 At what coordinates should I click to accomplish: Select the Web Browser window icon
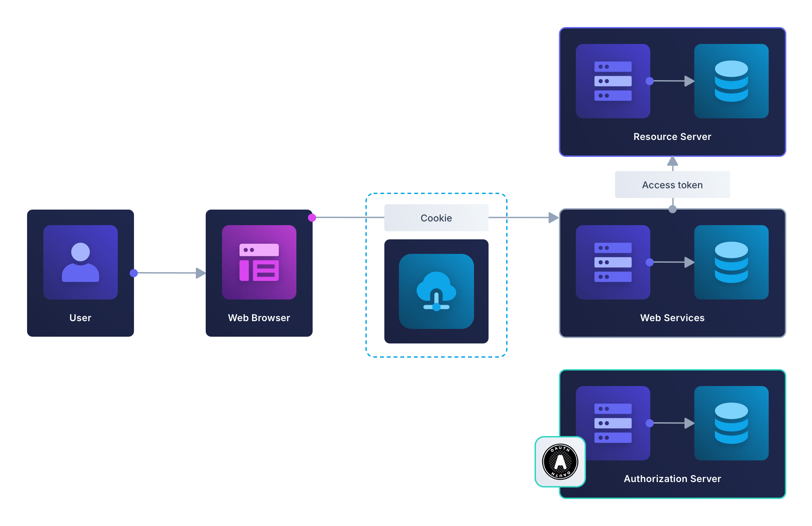click(x=259, y=262)
